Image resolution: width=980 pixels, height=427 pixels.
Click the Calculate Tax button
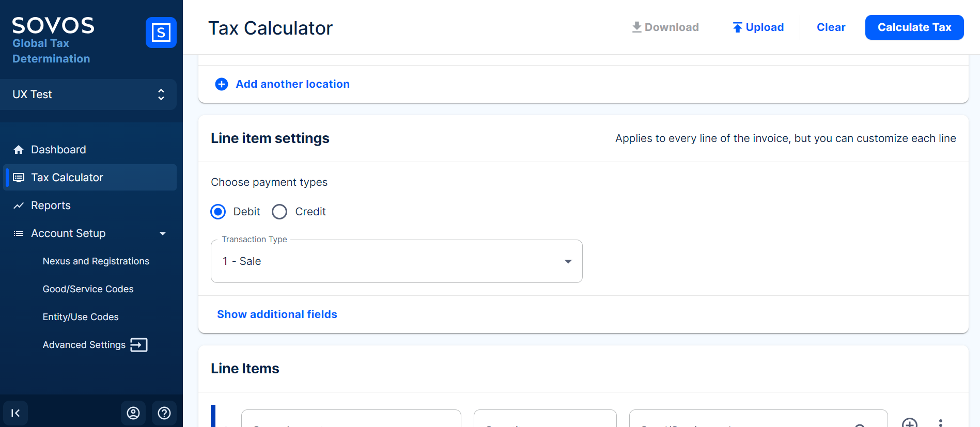[x=914, y=27]
